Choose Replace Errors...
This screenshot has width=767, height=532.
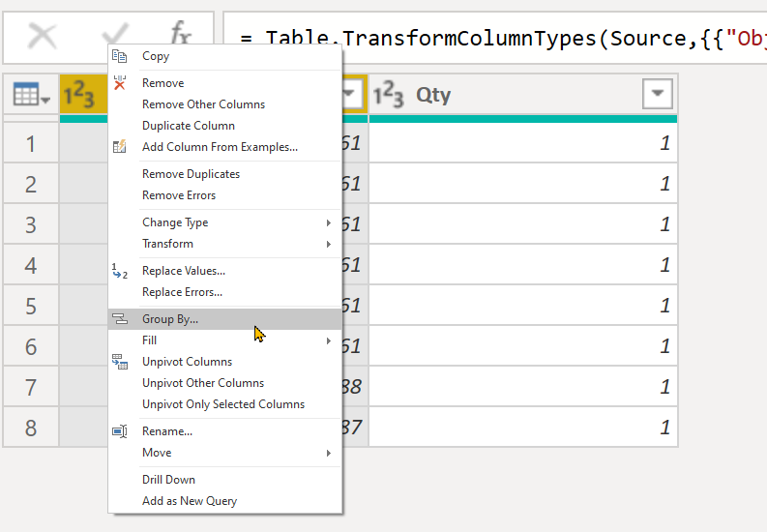point(224,292)
